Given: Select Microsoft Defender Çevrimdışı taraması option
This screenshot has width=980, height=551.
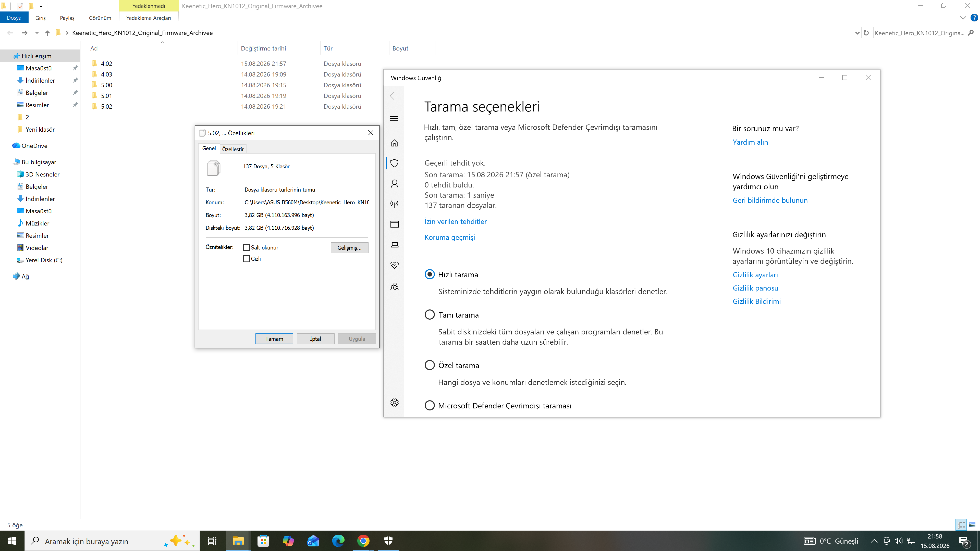Looking at the screenshot, I should (x=430, y=405).
